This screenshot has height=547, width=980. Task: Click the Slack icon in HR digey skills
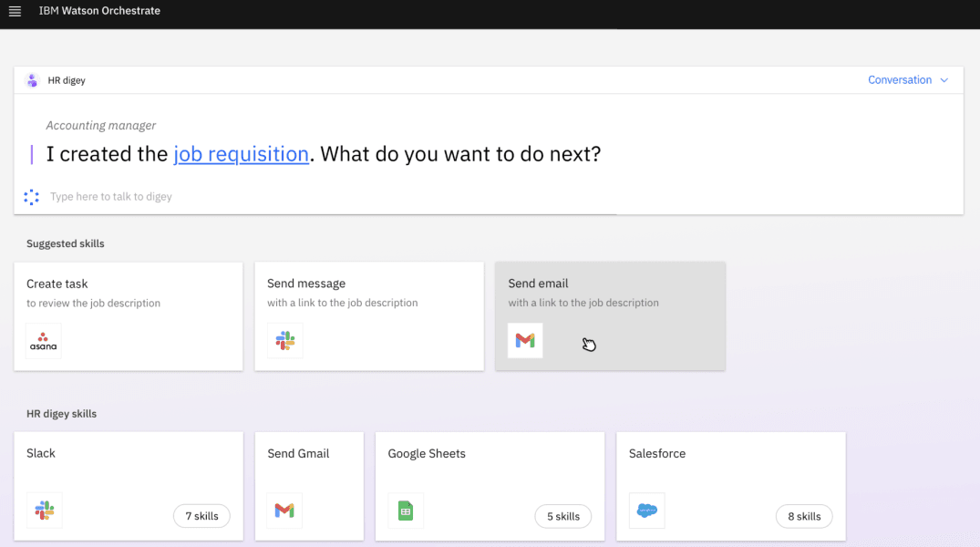44,511
